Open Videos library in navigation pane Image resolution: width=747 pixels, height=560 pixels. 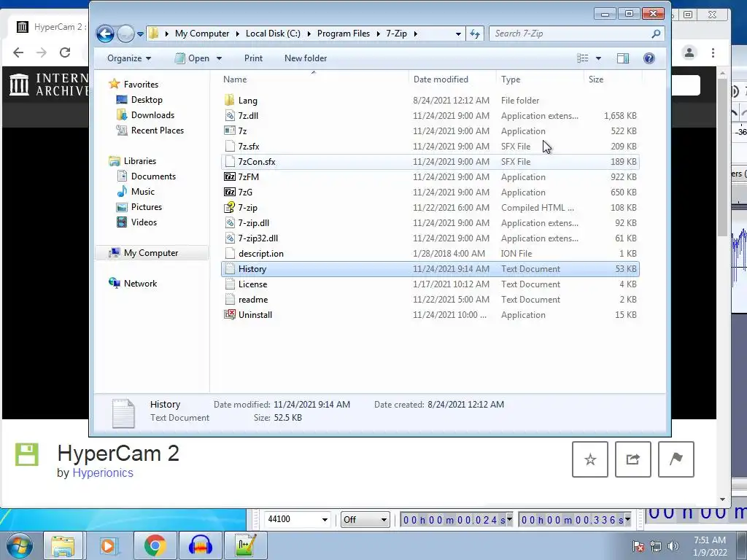[x=144, y=222]
